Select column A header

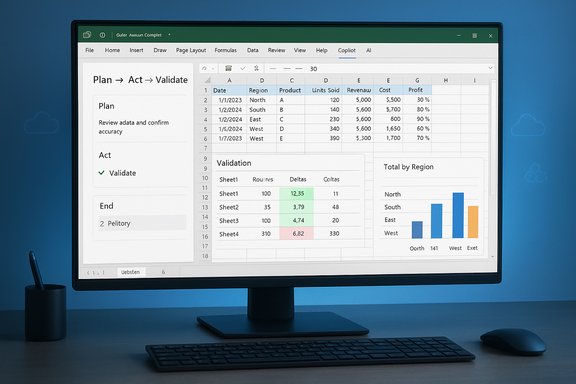229,80
